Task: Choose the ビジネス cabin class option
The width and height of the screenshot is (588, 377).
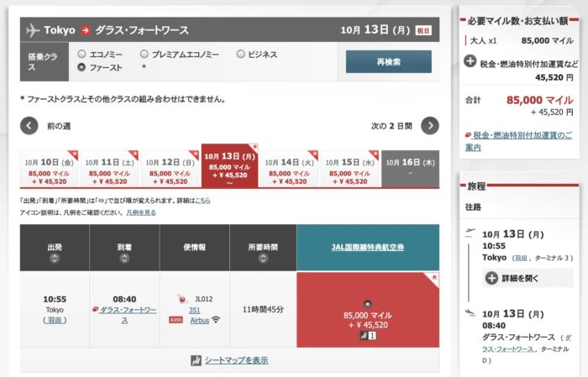Action: coord(241,54)
